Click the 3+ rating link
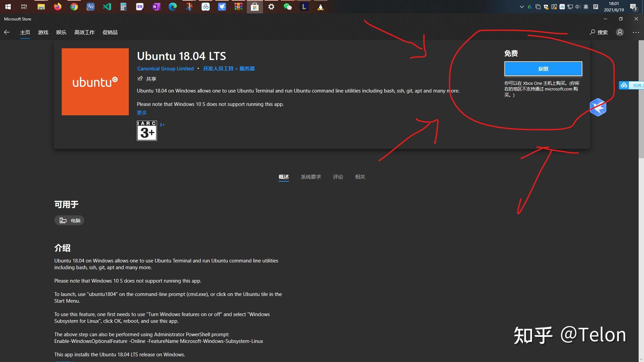Screen dimensions: 644x362 [x=162, y=125]
